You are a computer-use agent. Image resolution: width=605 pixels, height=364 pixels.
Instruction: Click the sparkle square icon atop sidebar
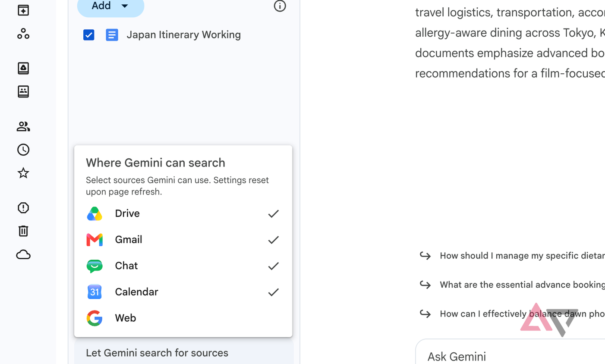click(23, 10)
